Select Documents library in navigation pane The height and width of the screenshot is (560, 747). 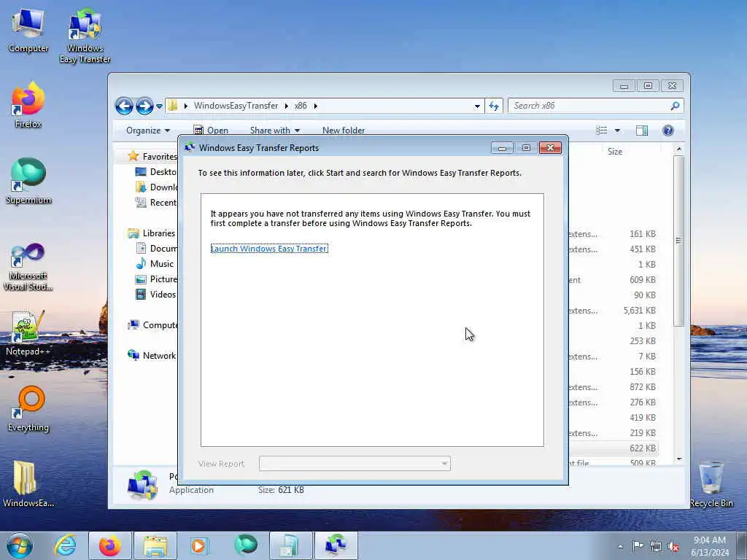(156, 249)
